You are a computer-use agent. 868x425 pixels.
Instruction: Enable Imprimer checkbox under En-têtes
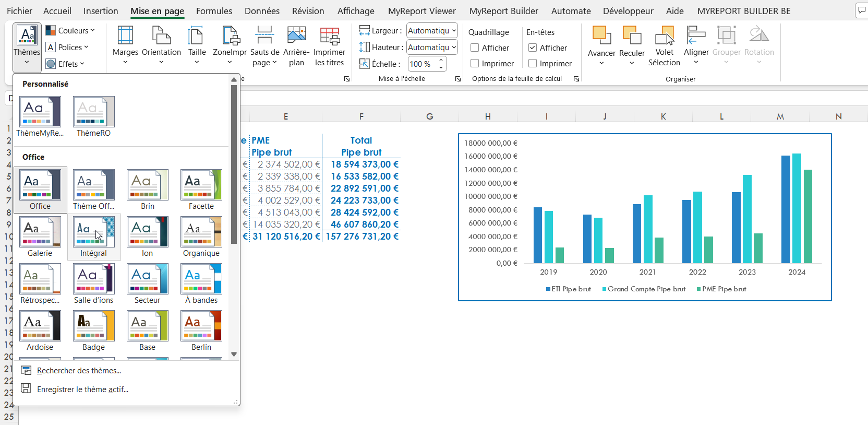pos(533,64)
